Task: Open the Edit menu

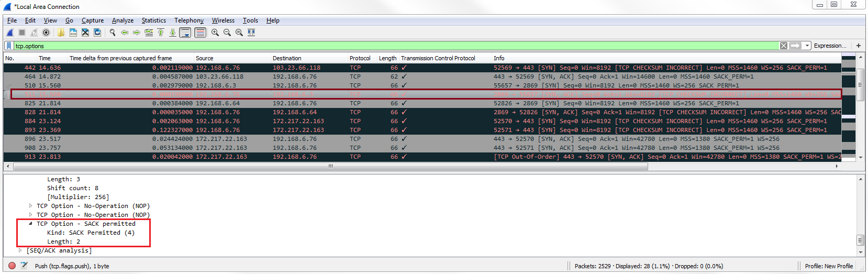Action: pos(30,20)
